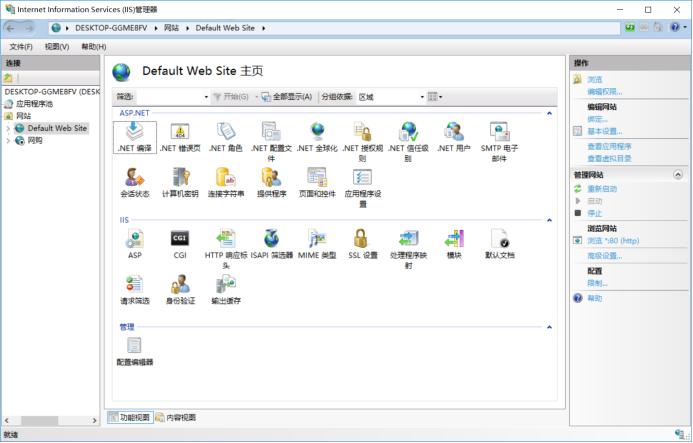Open the .NET 授权规则 feature icon
693x443 pixels.
pos(362,141)
